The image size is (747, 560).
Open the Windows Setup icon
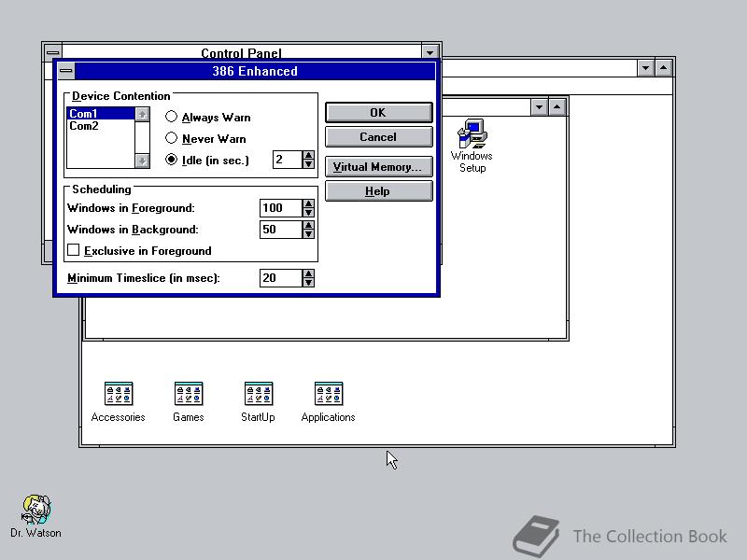(x=472, y=146)
